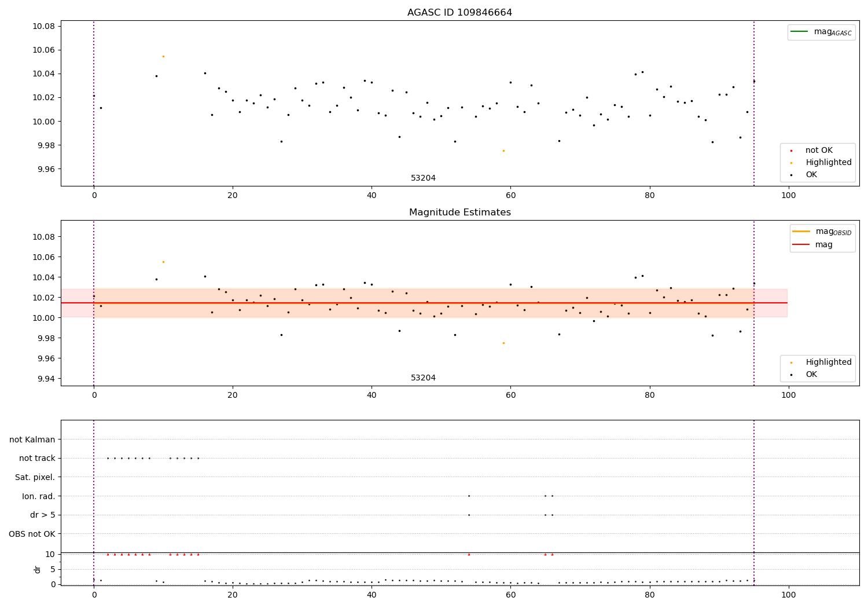
Task: Select the red-line "mag" legend label
Action: point(824,244)
